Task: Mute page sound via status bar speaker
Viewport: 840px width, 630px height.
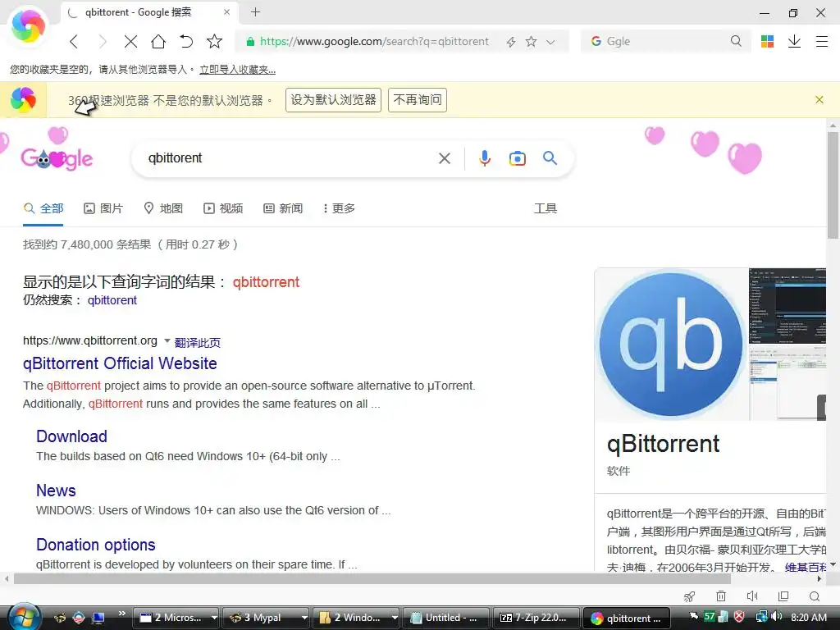Action: pos(752,596)
